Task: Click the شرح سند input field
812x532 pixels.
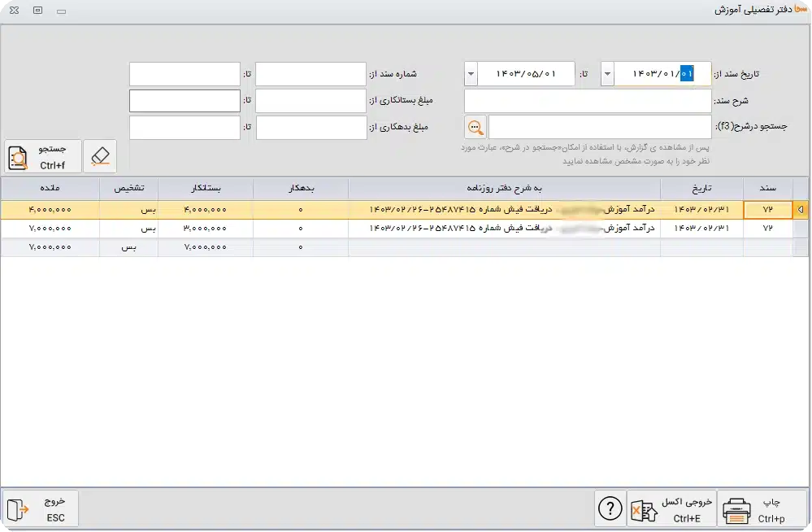Action: [588, 101]
